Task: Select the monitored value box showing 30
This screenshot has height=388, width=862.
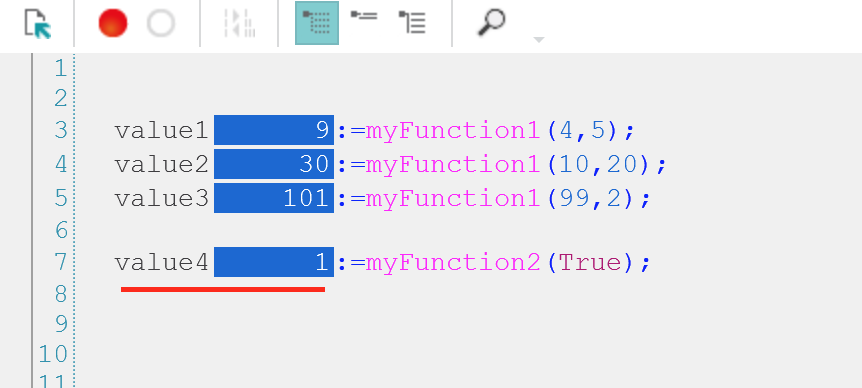Action: (x=274, y=164)
